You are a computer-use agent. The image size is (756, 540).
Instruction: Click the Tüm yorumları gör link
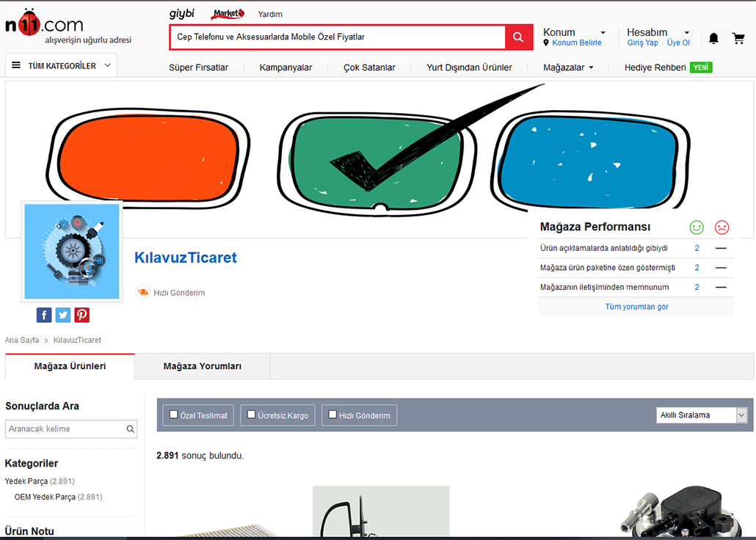coord(636,307)
